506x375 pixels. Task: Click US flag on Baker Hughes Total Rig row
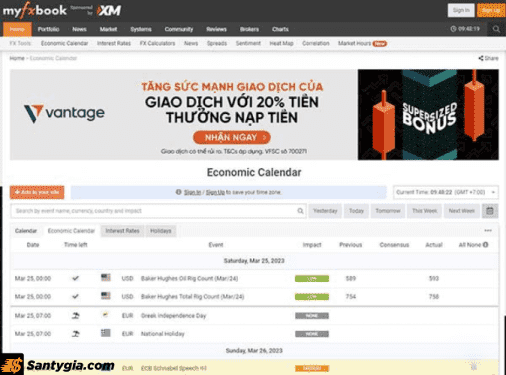(106, 296)
